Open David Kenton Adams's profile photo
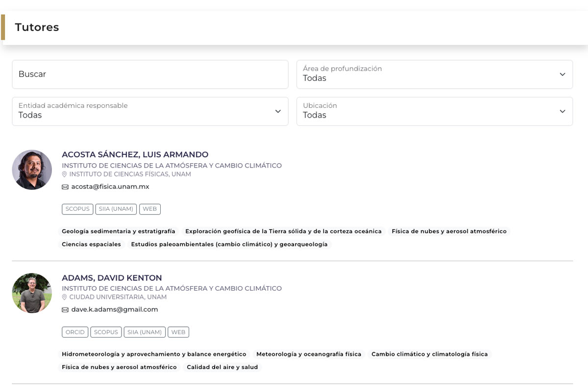Viewport: 588px width, 392px height. 32,293
